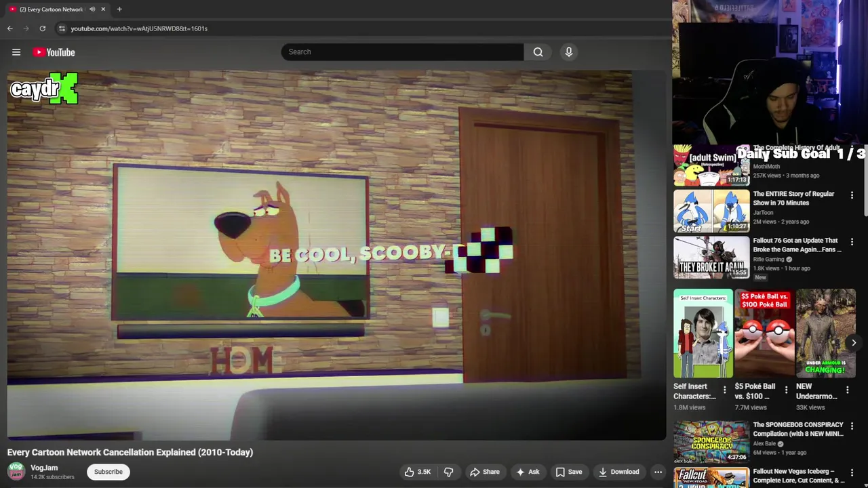Start voice search with microphone icon
The image size is (868, 488).
tap(569, 52)
